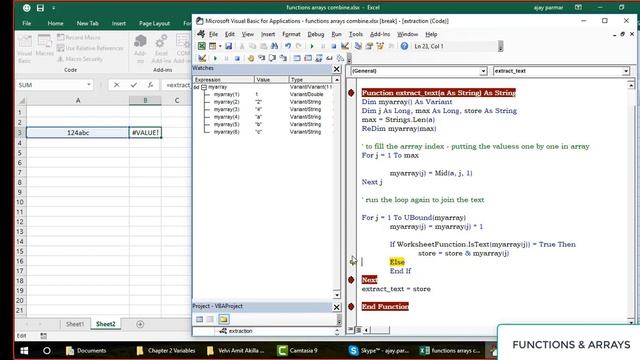Click the Step Over icon in Debug toolbar
Viewport: 640px width, 360px height.
point(272,58)
